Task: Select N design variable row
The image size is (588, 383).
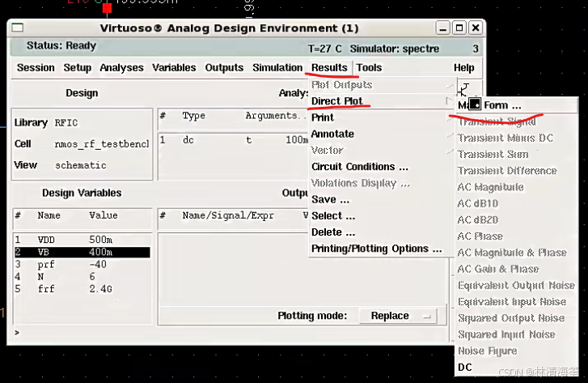Action: click(x=82, y=277)
